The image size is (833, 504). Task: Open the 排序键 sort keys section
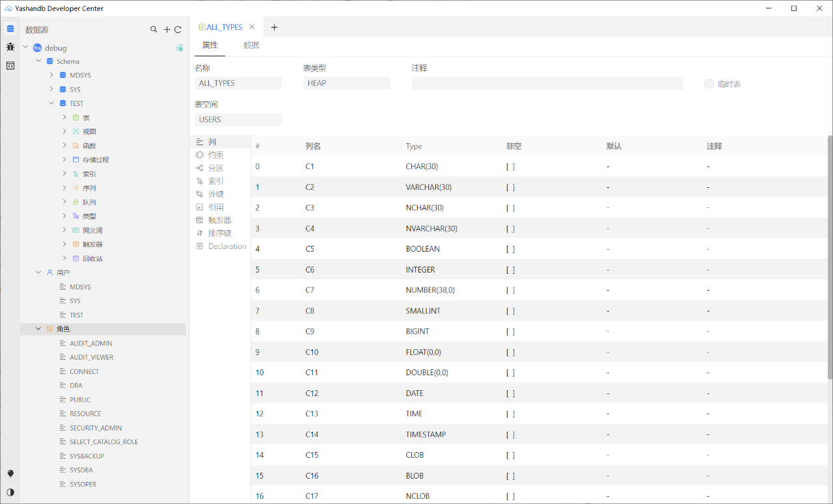(220, 233)
